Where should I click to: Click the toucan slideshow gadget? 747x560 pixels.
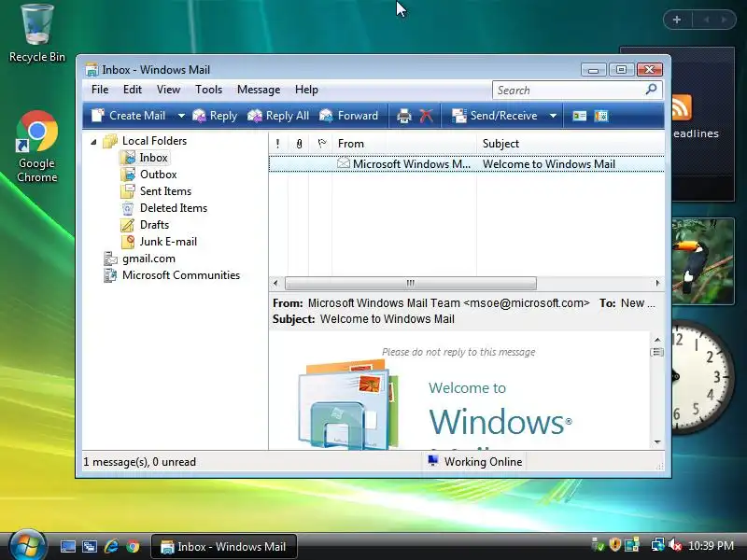[x=703, y=261]
